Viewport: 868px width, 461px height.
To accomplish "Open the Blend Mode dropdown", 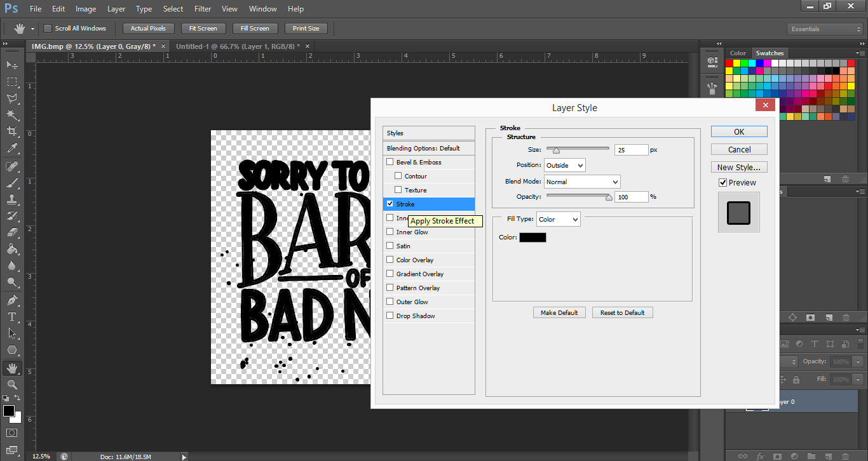I will (582, 182).
